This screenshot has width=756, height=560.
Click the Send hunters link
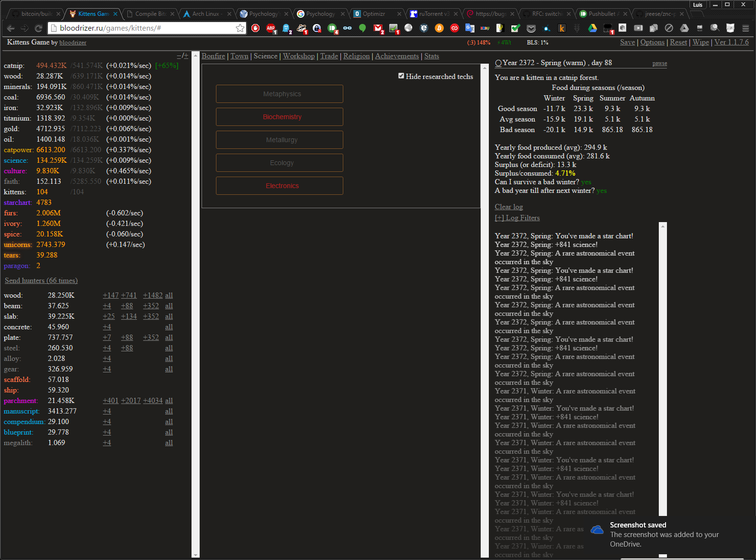pos(41,280)
